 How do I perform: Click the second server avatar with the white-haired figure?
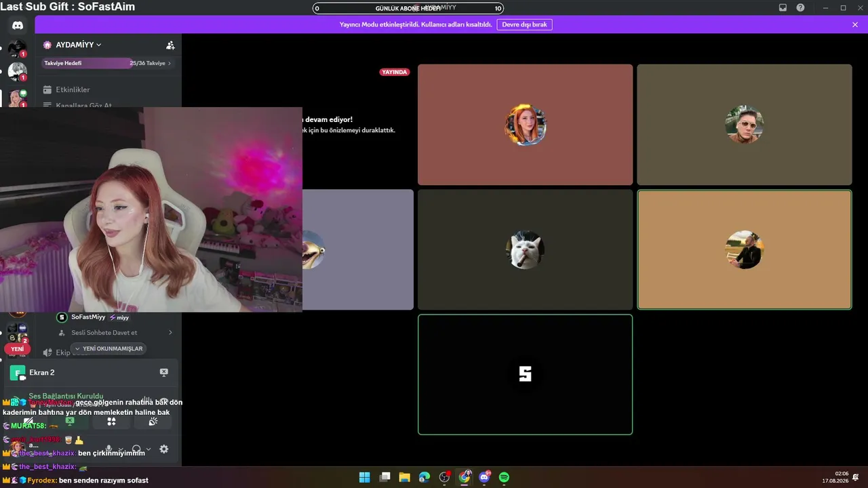(17, 71)
